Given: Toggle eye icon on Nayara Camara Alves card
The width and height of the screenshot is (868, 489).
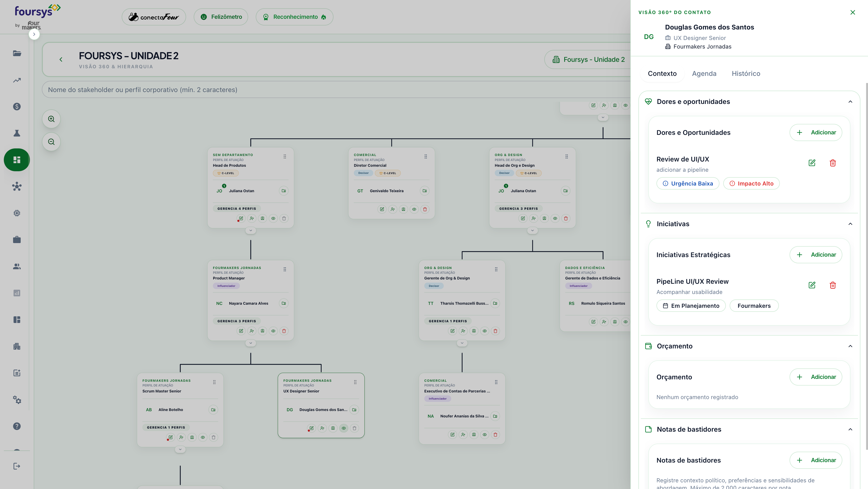Looking at the screenshot, I should coord(273,331).
